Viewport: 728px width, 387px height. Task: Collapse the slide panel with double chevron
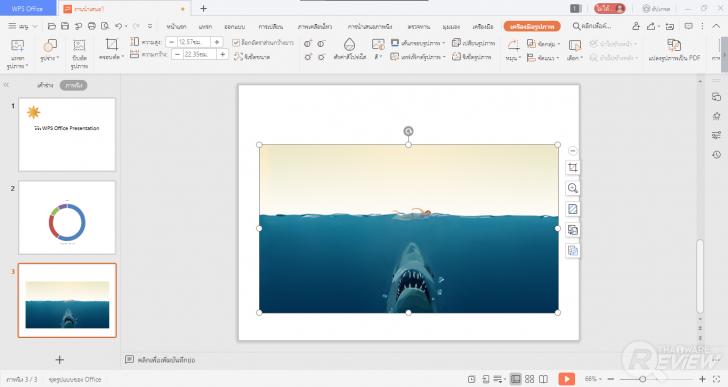[6, 85]
